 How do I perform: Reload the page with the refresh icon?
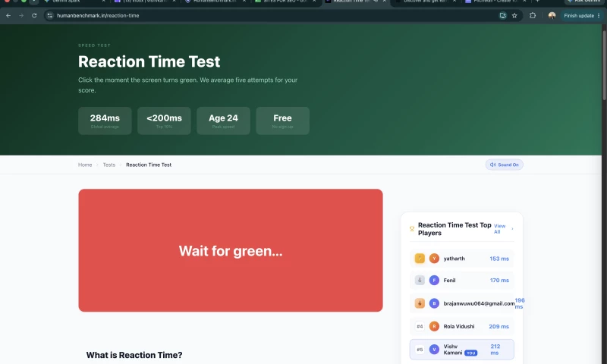click(x=34, y=15)
